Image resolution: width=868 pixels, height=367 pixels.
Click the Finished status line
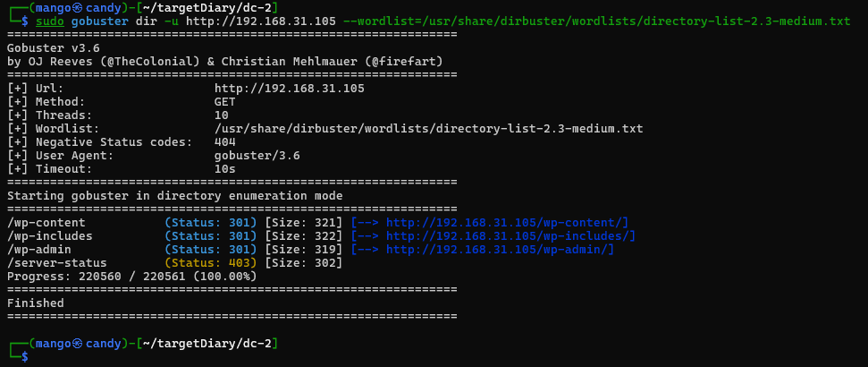coord(36,303)
